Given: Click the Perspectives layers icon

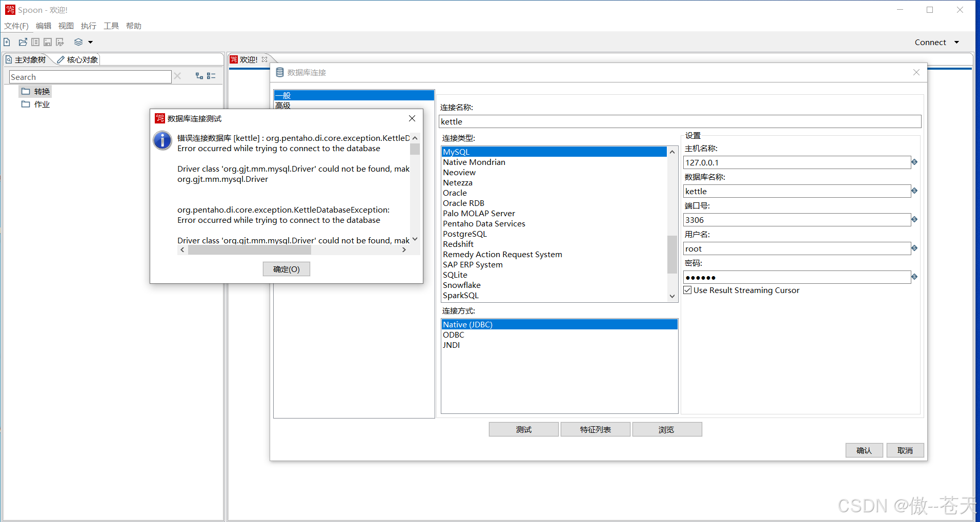Looking at the screenshot, I should point(78,42).
